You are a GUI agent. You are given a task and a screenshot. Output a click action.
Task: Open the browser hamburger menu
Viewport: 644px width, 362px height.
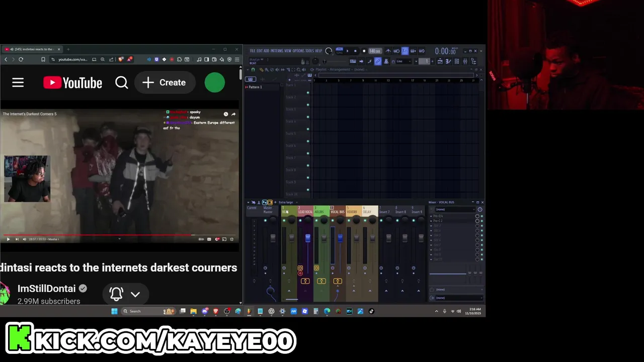237,59
